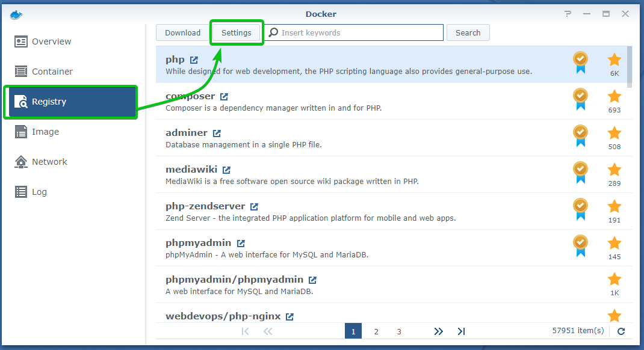Click official badge on php row
The image size is (644, 350).
click(580, 63)
